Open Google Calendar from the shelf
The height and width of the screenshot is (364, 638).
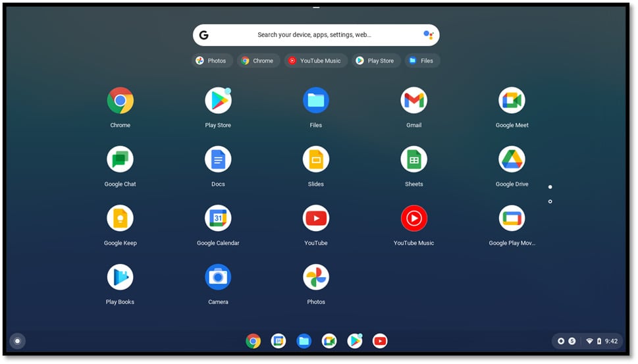(x=279, y=341)
